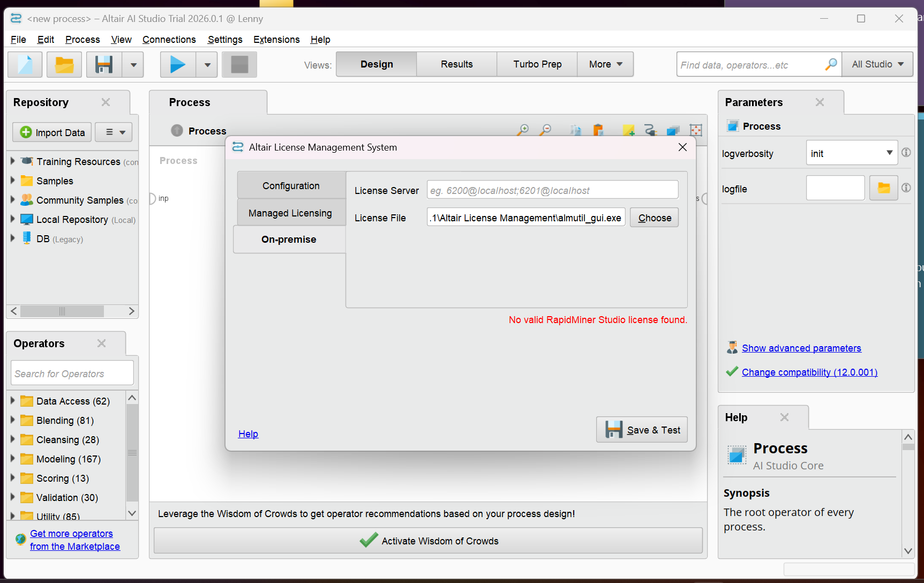924x583 pixels.
Task: Expand the Modeling operator group
Action: tap(12, 458)
